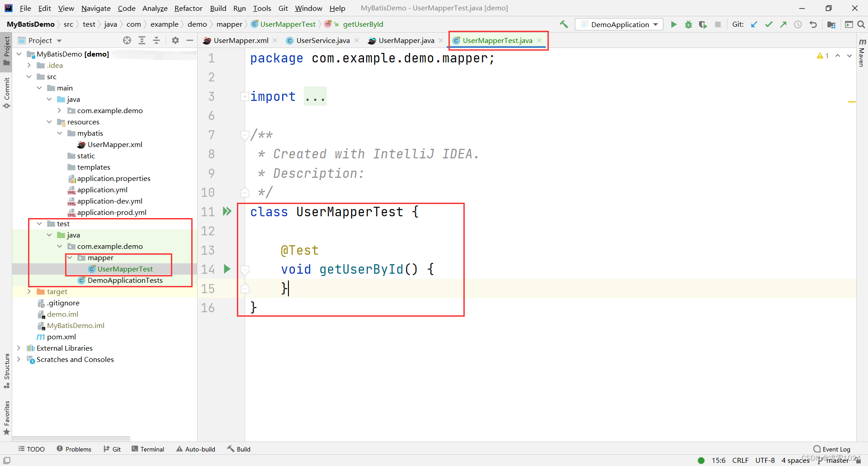Select opened file locate target icon
This screenshot has height=466, width=868.
pyautogui.click(x=127, y=40)
